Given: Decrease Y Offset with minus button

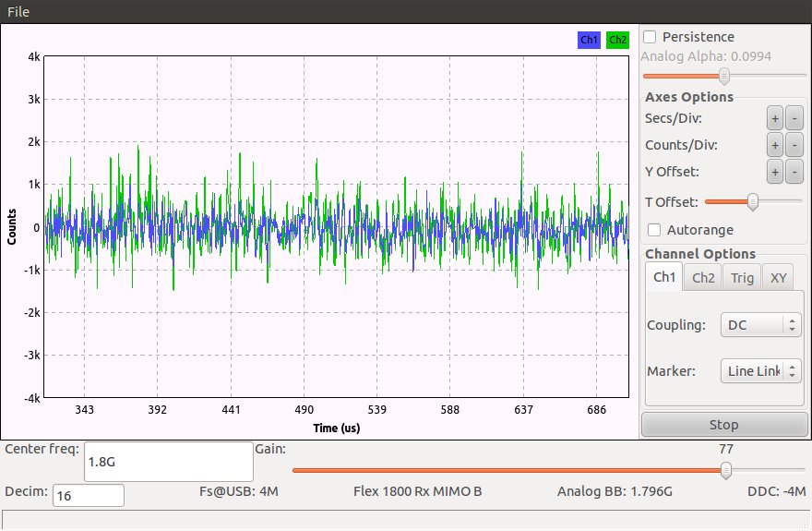Looking at the screenshot, I should pos(794,172).
